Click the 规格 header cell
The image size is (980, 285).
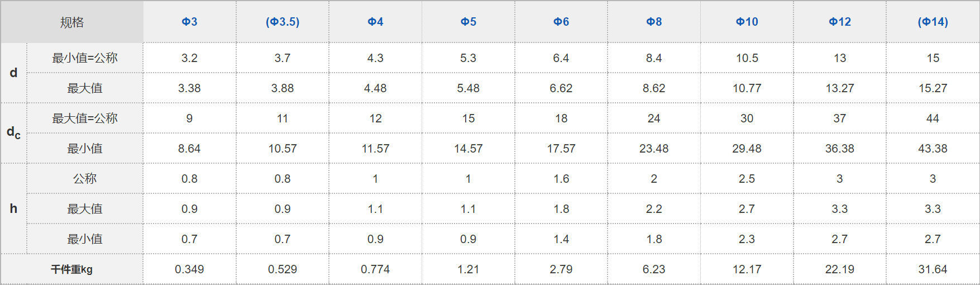click(72, 22)
